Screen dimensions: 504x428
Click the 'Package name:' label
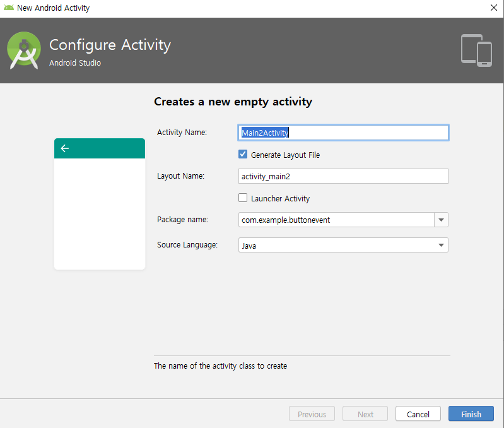tap(182, 219)
